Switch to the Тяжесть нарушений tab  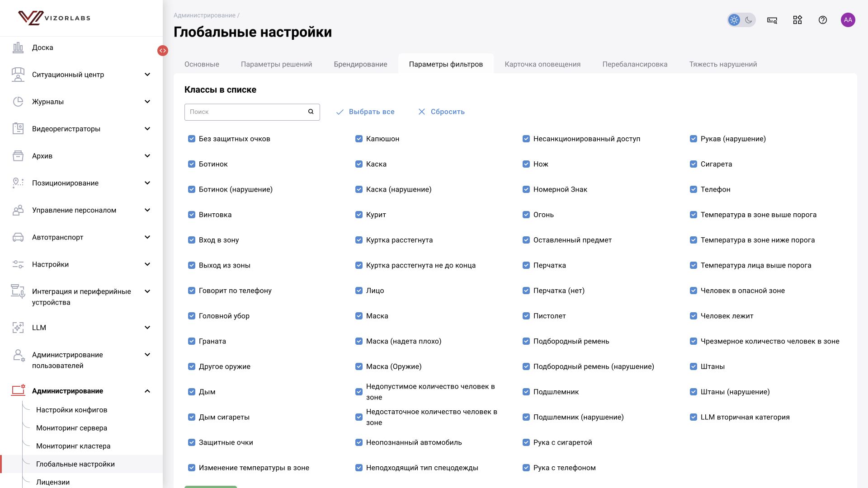coord(723,64)
